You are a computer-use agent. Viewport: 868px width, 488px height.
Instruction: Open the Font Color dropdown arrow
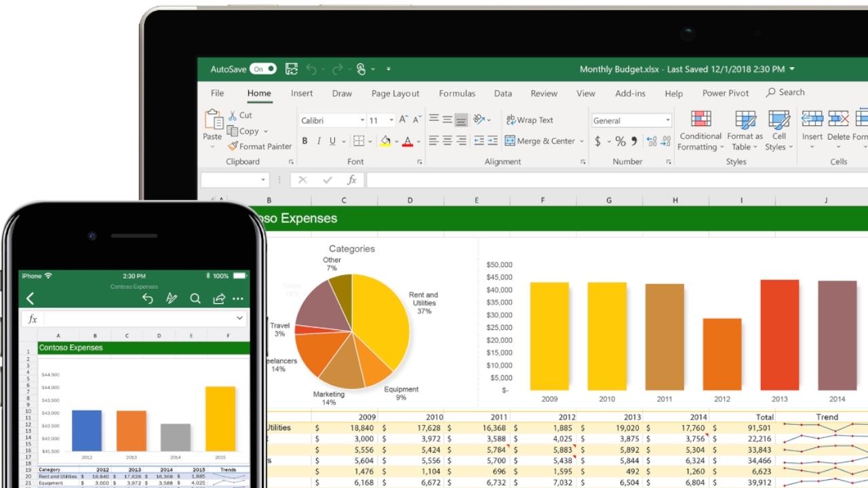[x=418, y=142]
